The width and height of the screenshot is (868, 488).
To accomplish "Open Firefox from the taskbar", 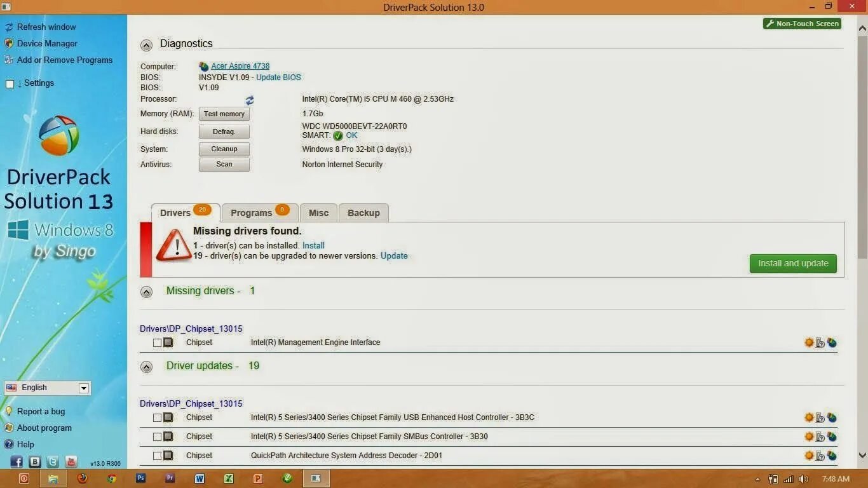I will 82,478.
